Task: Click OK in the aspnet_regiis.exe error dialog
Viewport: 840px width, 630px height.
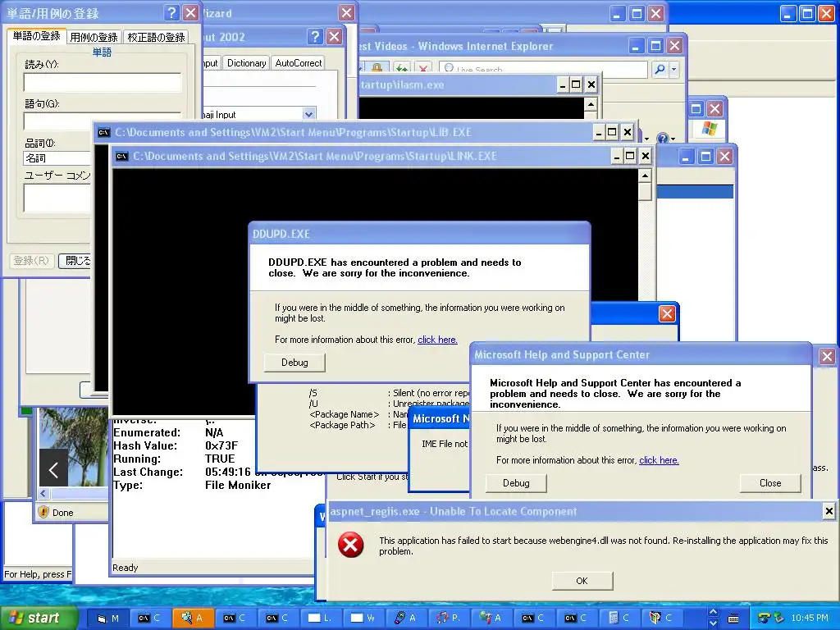Action: point(582,581)
